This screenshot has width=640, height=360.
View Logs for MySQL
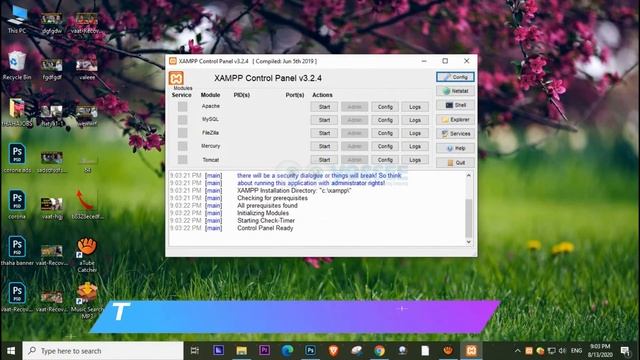(x=415, y=120)
